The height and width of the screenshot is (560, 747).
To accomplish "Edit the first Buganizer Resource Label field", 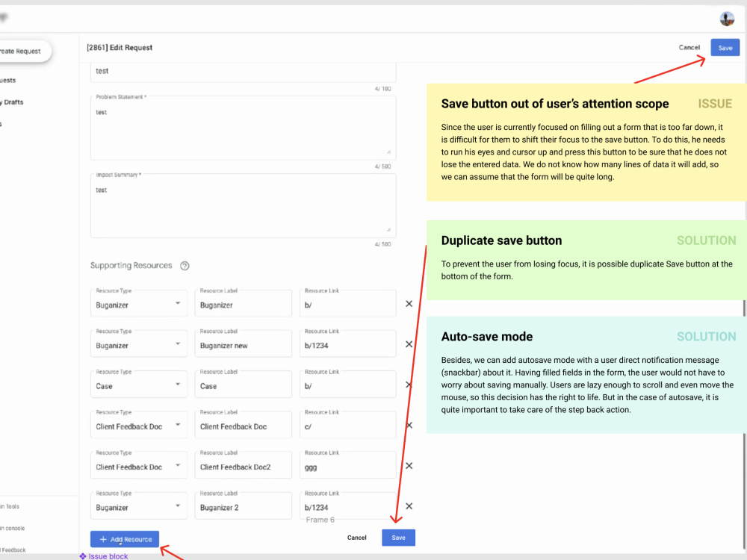I will coord(244,303).
